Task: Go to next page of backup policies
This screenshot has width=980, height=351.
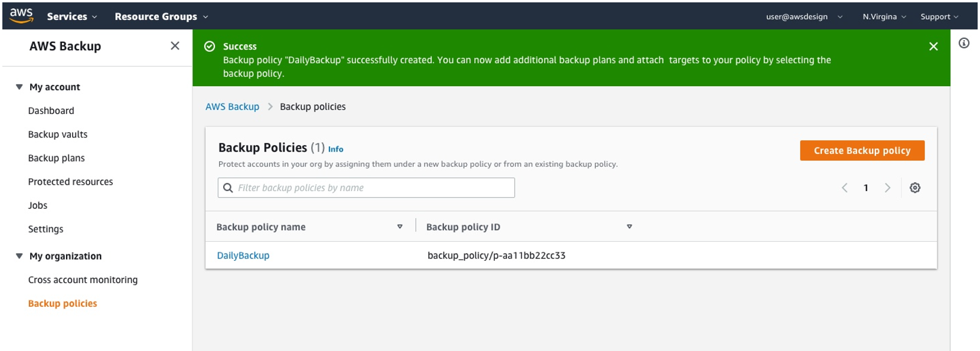Action: click(887, 188)
